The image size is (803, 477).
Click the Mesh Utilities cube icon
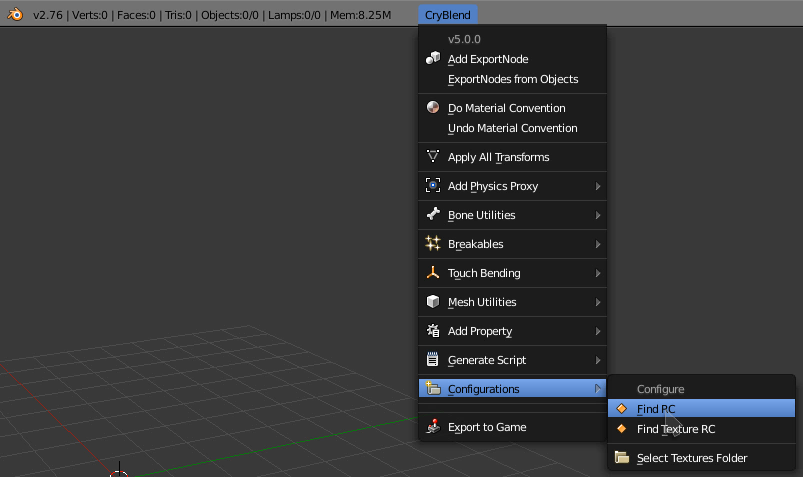click(433, 301)
